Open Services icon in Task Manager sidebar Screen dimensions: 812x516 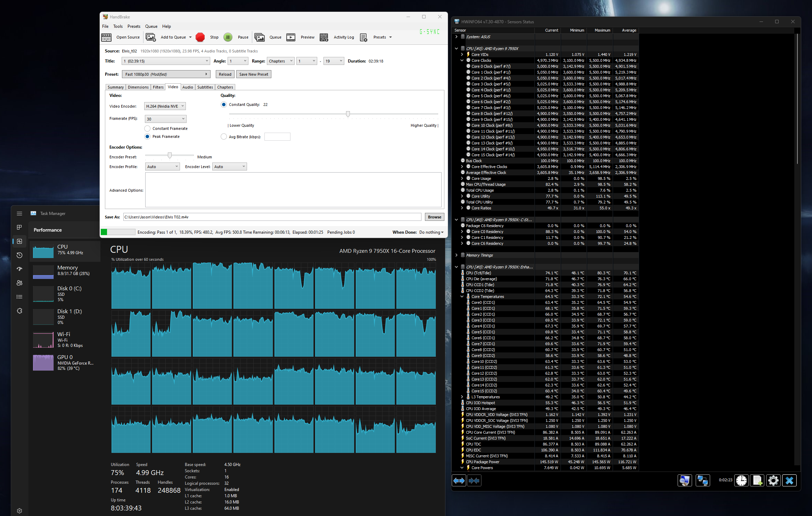tap(19, 311)
